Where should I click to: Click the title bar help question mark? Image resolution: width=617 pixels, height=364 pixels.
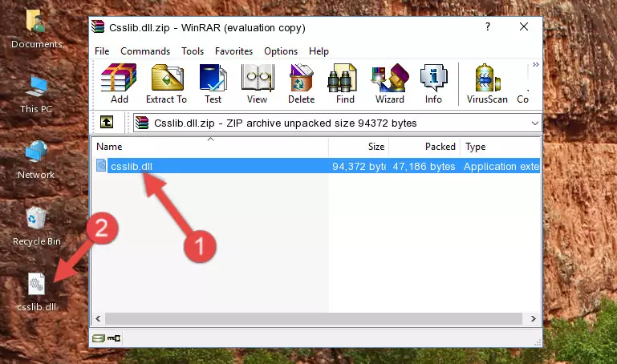click(488, 26)
